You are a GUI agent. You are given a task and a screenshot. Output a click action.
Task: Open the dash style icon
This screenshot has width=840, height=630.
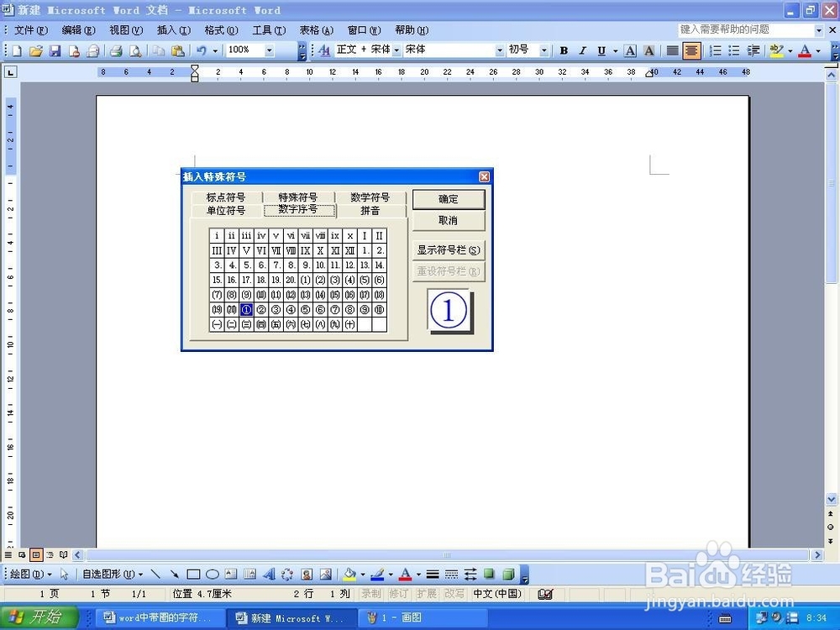tap(452, 575)
